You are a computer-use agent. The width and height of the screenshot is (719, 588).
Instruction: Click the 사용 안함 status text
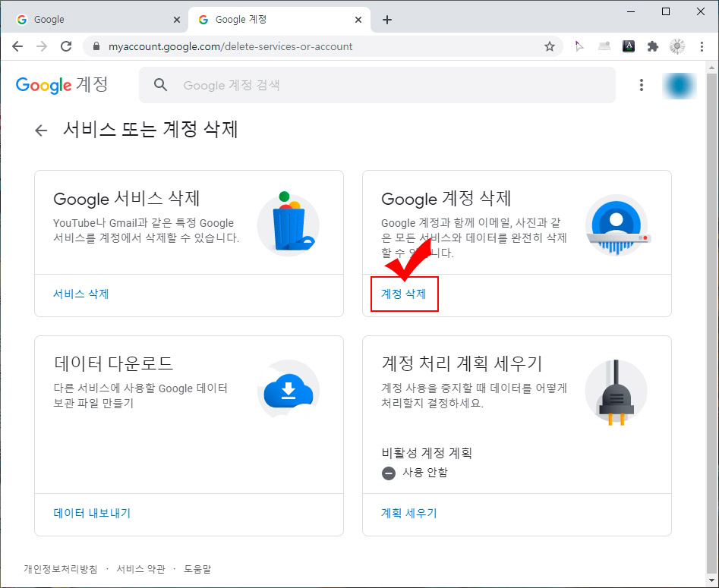[x=425, y=473]
